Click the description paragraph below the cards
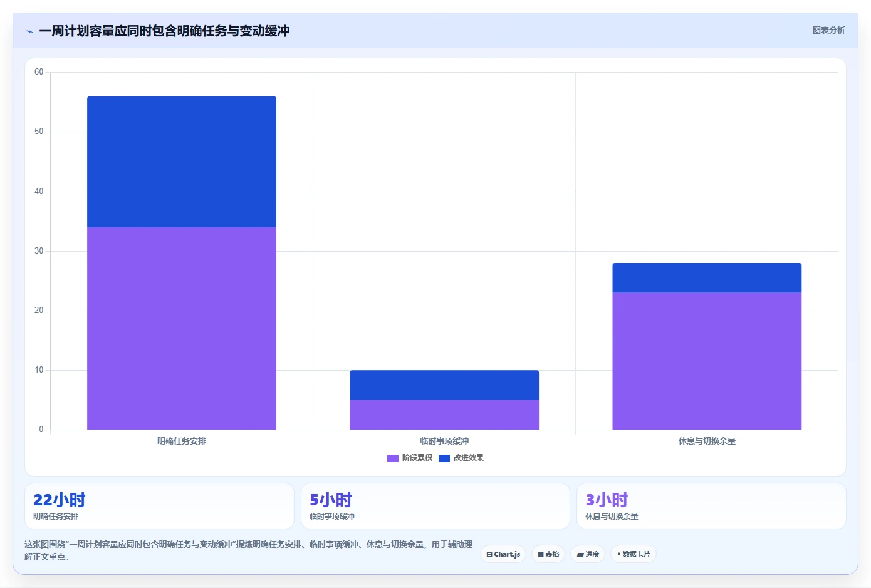The height and width of the screenshot is (588, 871). click(248, 550)
